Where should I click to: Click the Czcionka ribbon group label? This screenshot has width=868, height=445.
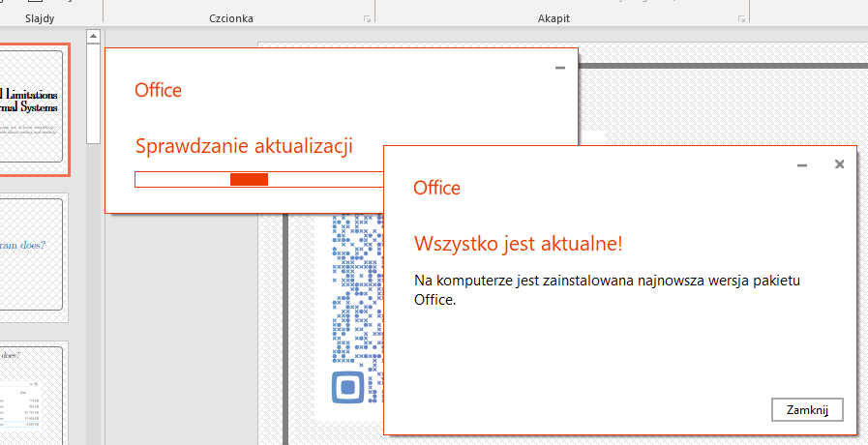[x=231, y=18]
